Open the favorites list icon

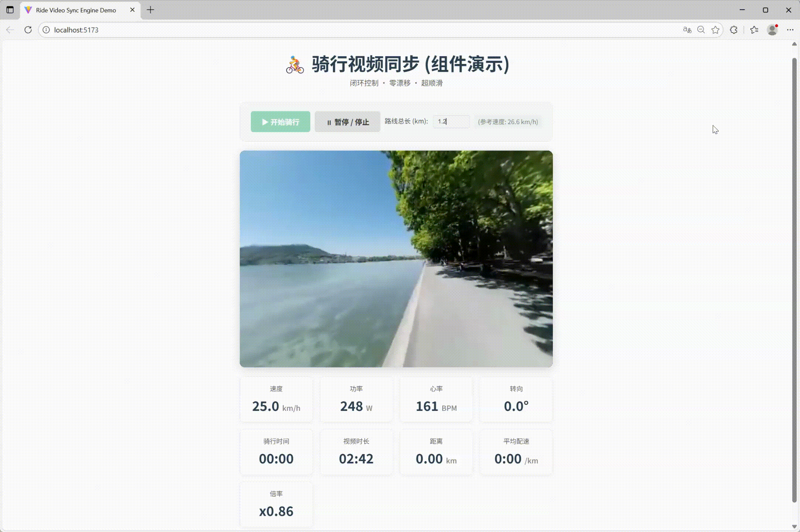pos(754,30)
